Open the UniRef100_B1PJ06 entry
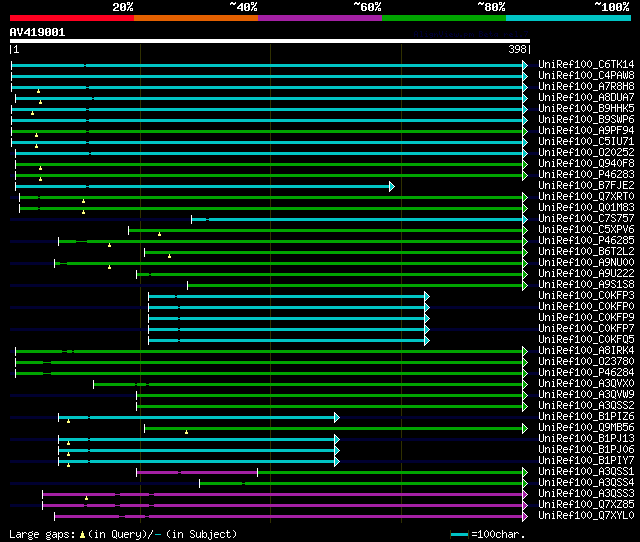 pos(586,450)
